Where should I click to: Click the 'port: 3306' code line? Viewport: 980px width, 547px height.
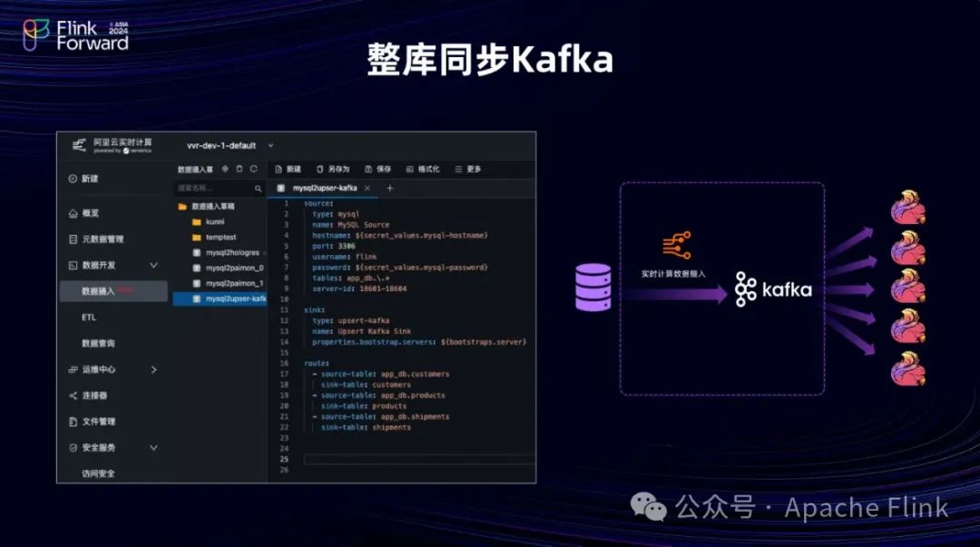(334, 247)
